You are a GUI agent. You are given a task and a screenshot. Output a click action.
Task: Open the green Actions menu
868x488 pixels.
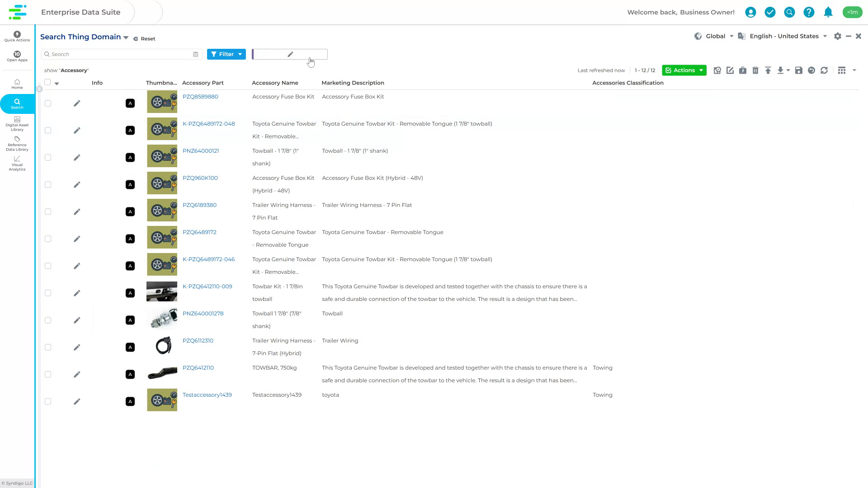click(x=684, y=70)
